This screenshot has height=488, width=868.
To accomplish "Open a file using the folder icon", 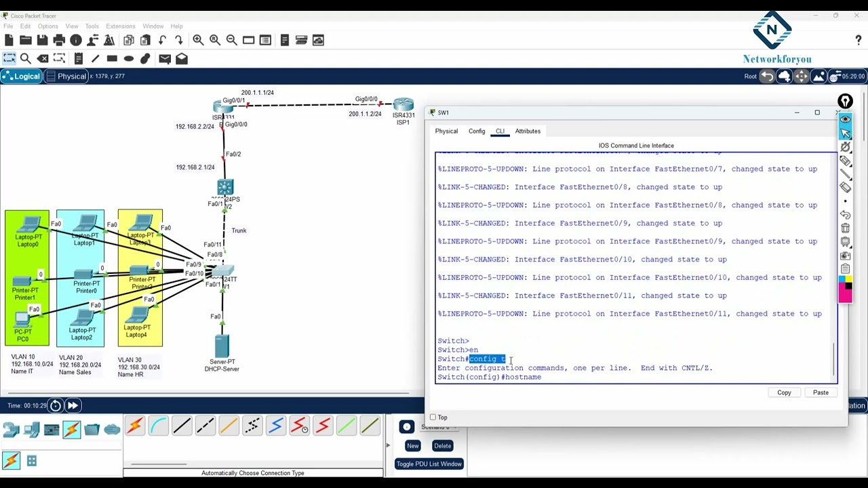I will [26, 40].
